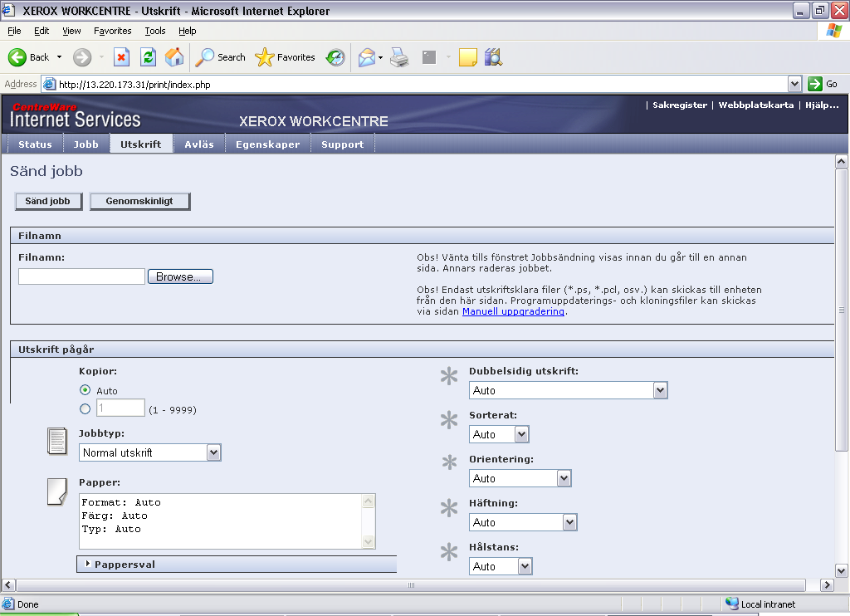Open the Tools menu
The image size is (850, 616).
pyautogui.click(x=155, y=31)
